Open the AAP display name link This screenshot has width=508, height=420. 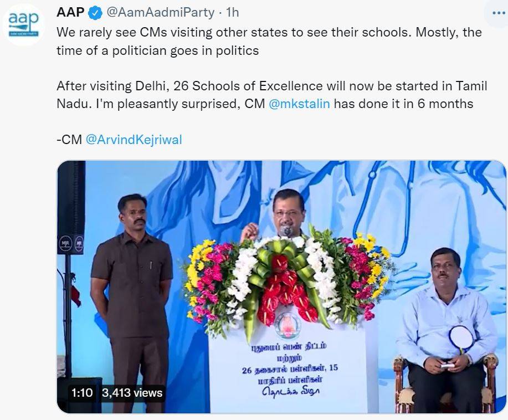tap(70, 11)
